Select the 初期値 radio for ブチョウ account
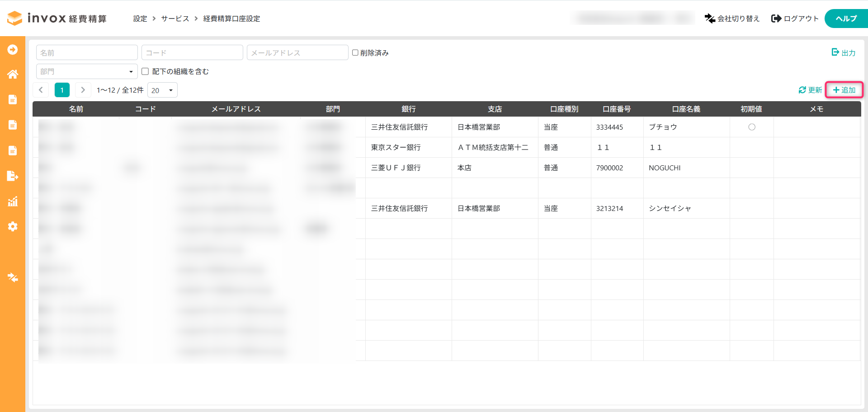Viewport: 868px width, 412px height. coord(752,127)
